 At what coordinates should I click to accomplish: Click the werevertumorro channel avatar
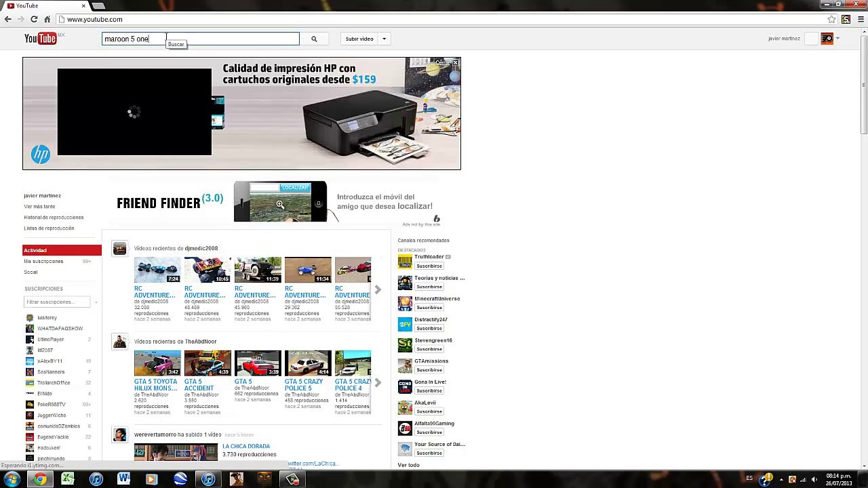(x=119, y=434)
